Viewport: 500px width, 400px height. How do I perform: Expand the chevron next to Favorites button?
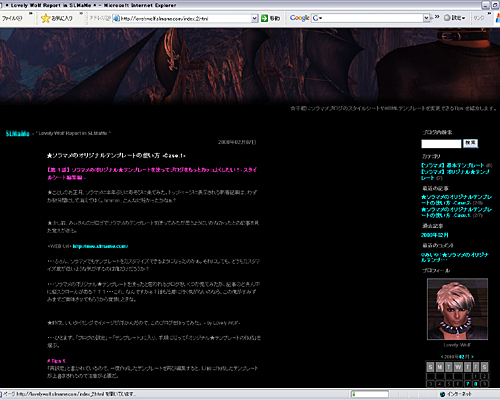81,14
